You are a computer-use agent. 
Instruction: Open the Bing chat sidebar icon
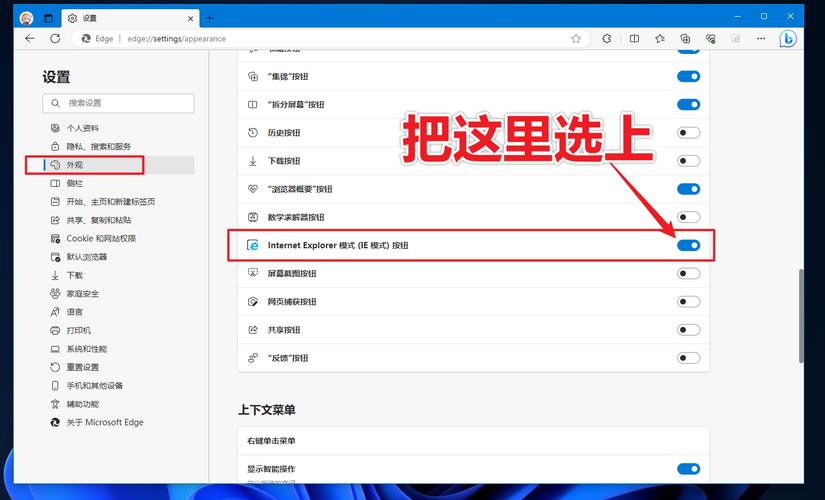coord(788,38)
